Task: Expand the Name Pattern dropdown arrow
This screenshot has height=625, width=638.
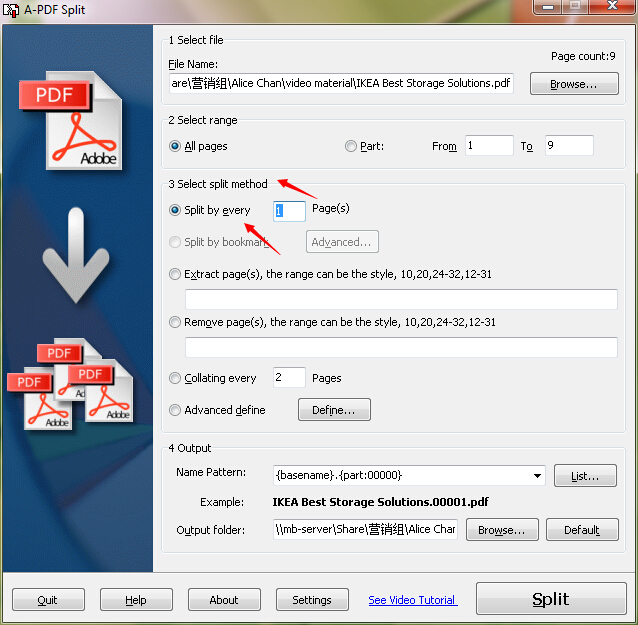Action: (537, 476)
